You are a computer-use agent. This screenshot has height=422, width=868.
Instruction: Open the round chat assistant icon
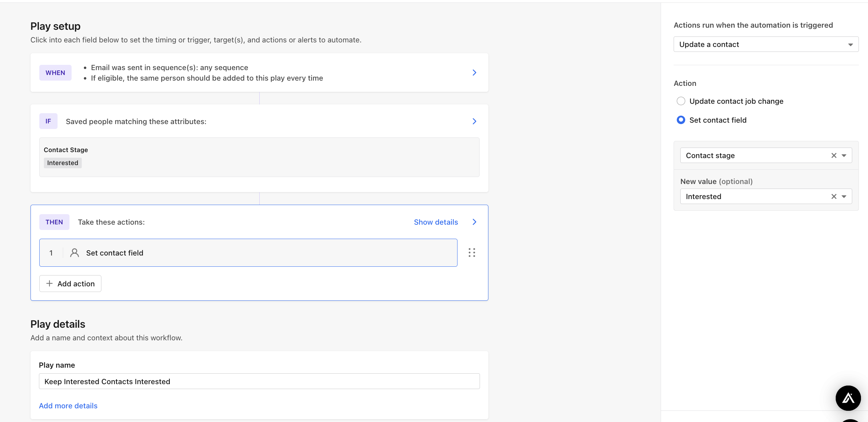pos(848,398)
